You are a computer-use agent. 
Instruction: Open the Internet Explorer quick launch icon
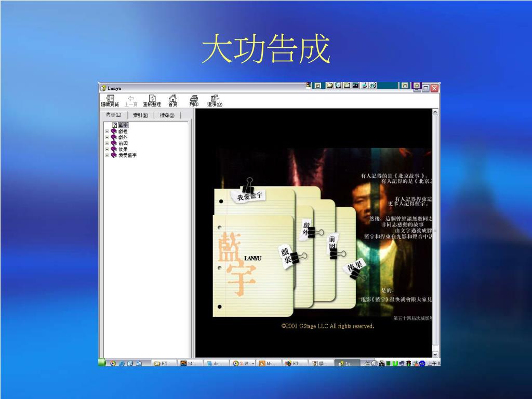click(122, 363)
